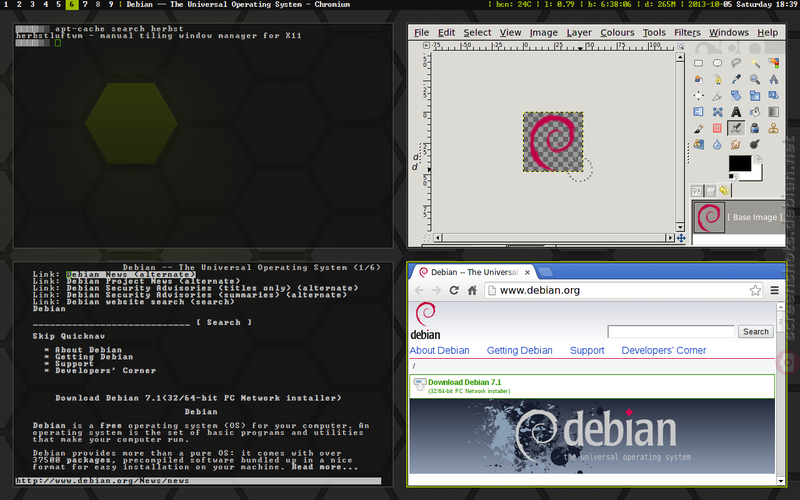Open the Select menu in GIMP
800x500 pixels.
click(477, 33)
